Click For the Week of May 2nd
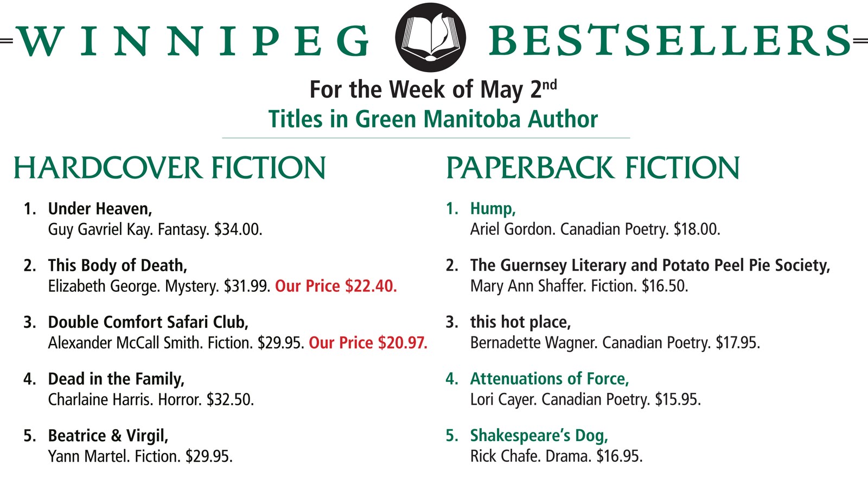 point(433,90)
